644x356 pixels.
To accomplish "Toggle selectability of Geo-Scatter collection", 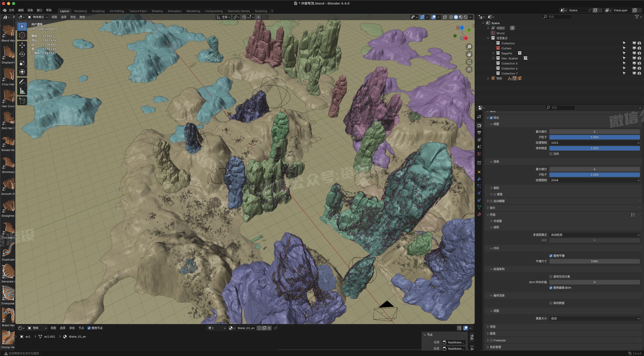I will (x=624, y=58).
